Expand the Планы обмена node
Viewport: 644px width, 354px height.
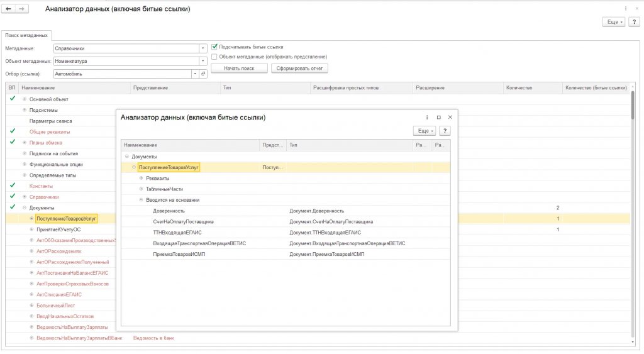tap(25, 143)
